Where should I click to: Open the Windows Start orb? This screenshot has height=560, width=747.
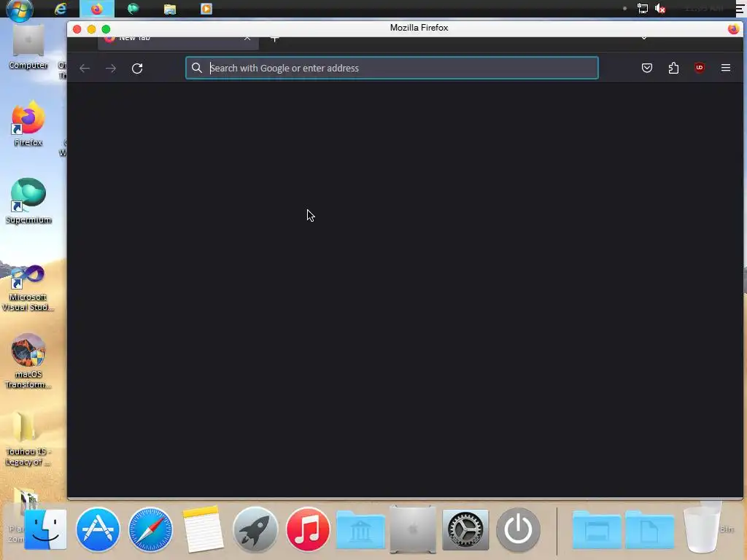(20, 9)
